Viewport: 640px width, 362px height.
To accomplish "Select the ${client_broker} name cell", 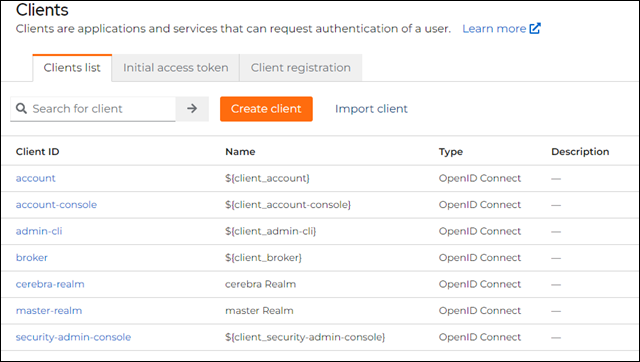I will [263, 258].
